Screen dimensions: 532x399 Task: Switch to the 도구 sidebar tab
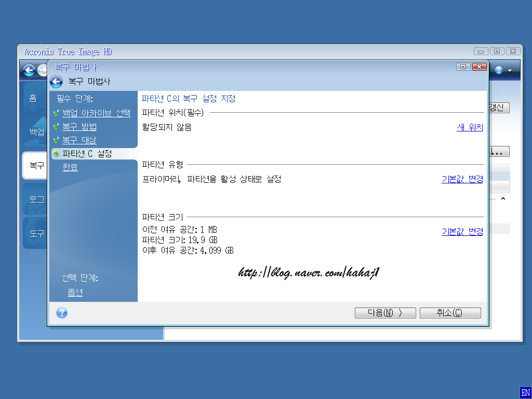(35, 234)
